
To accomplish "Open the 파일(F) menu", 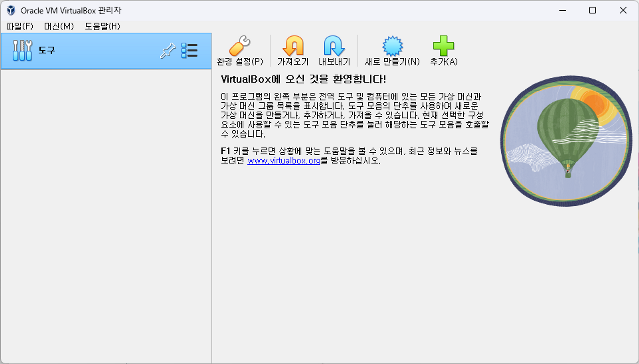I will coord(20,26).
